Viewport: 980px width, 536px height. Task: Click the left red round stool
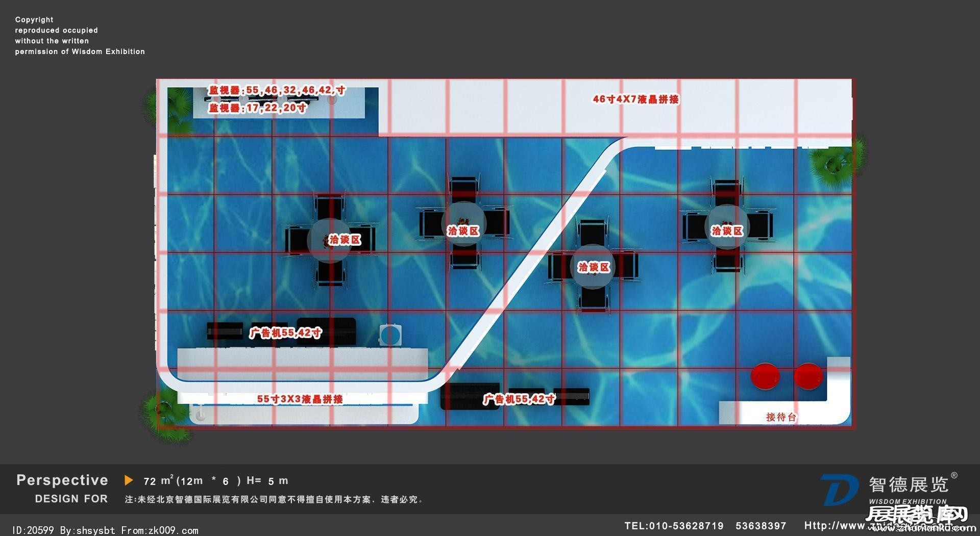tap(765, 376)
